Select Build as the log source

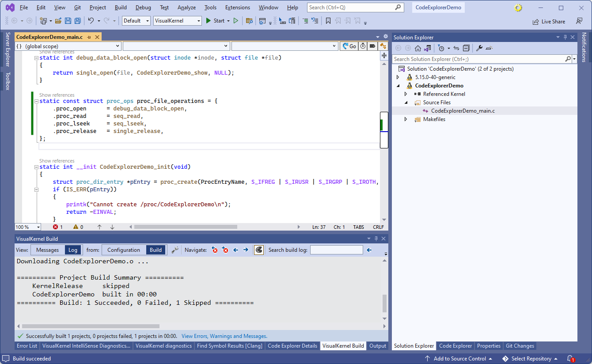click(x=156, y=250)
